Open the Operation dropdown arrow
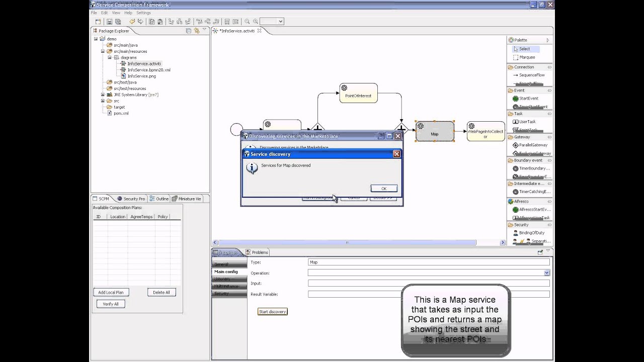Viewport: 644px width, 362px height. click(547, 273)
